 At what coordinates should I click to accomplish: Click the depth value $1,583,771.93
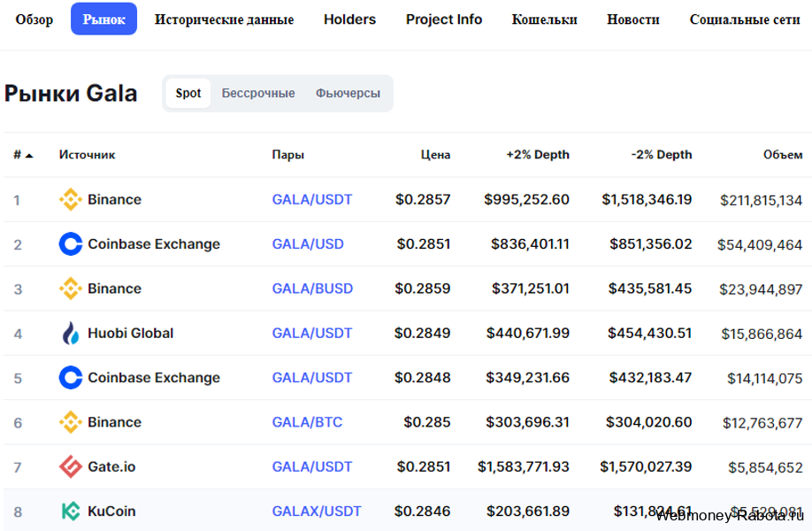(x=524, y=466)
